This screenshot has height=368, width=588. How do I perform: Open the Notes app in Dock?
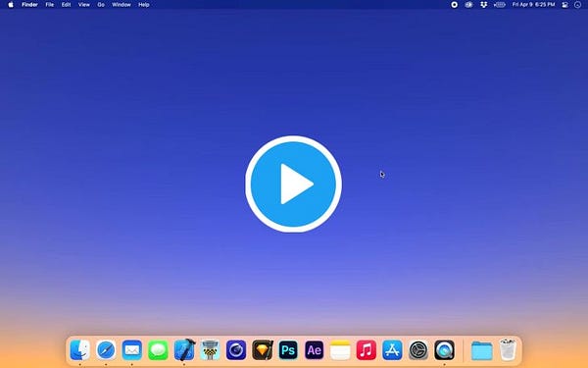point(340,350)
